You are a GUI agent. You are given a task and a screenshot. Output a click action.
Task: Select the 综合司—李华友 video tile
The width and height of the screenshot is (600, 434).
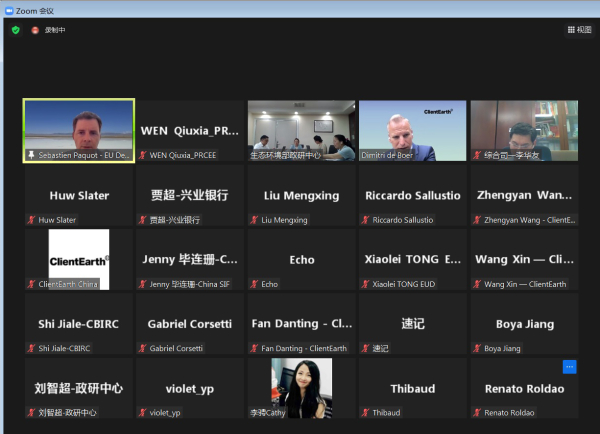[524, 131]
